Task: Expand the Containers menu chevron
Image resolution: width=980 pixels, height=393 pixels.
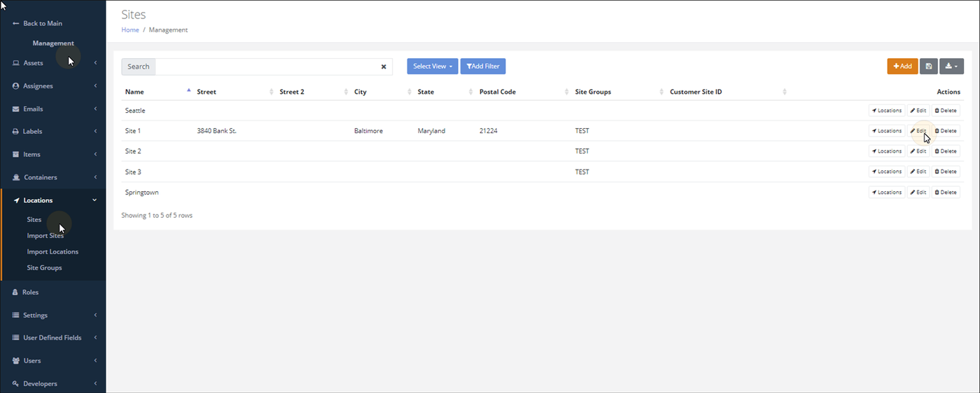Action: 95,177
